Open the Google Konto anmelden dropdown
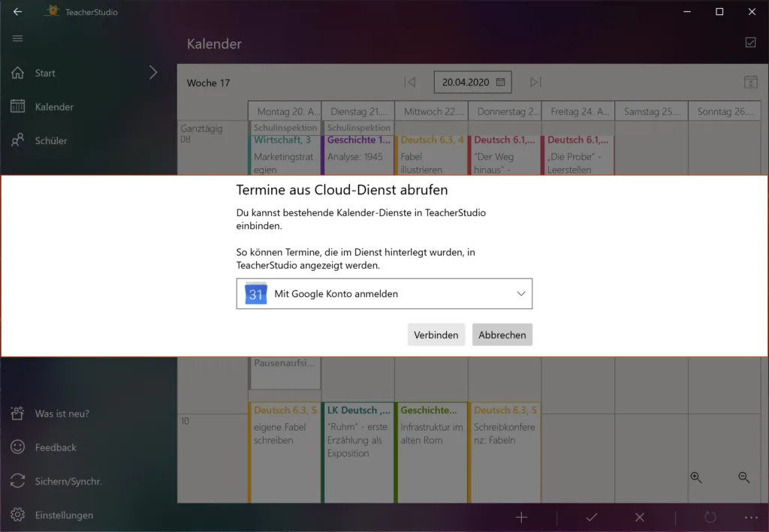The width and height of the screenshot is (769, 532). pos(384,294)
